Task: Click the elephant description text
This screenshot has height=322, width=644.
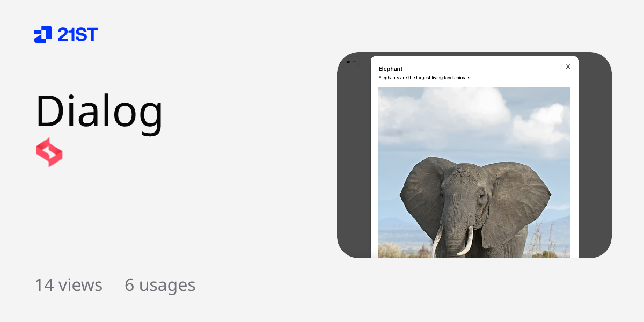Action: [425, 78]
